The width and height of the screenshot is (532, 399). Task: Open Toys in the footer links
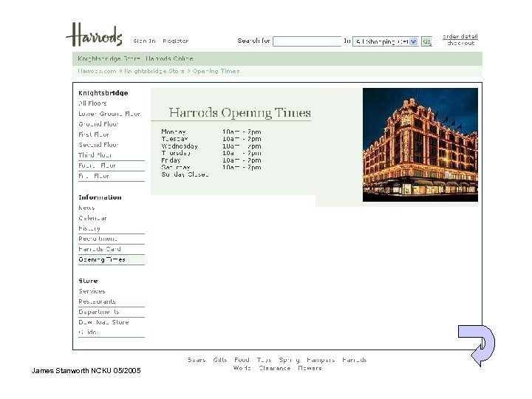point(264,360)
